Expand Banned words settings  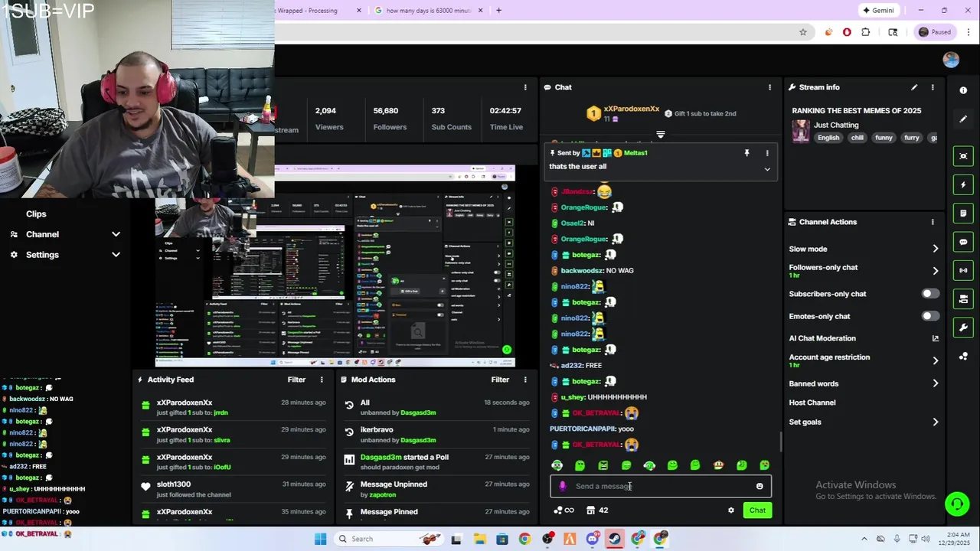coord(935,383)
